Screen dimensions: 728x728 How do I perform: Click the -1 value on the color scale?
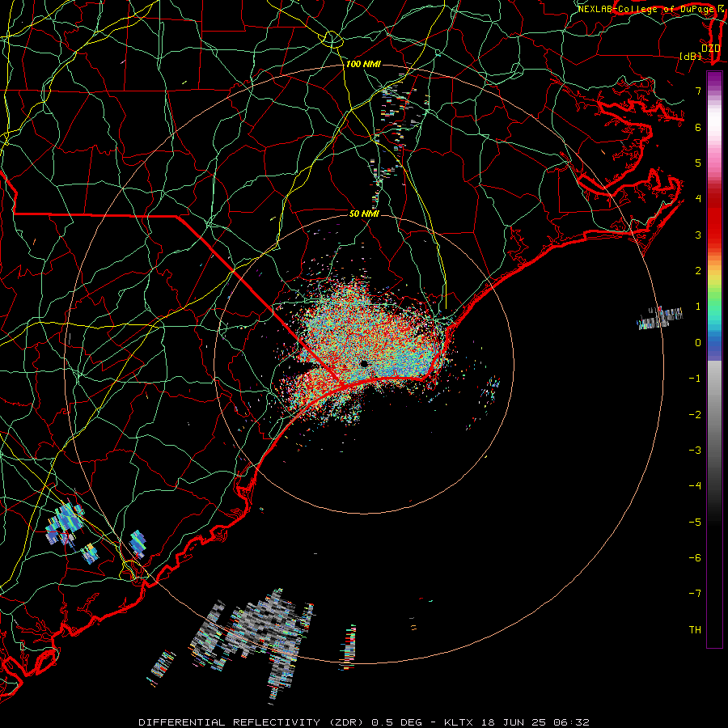(695, 379)
